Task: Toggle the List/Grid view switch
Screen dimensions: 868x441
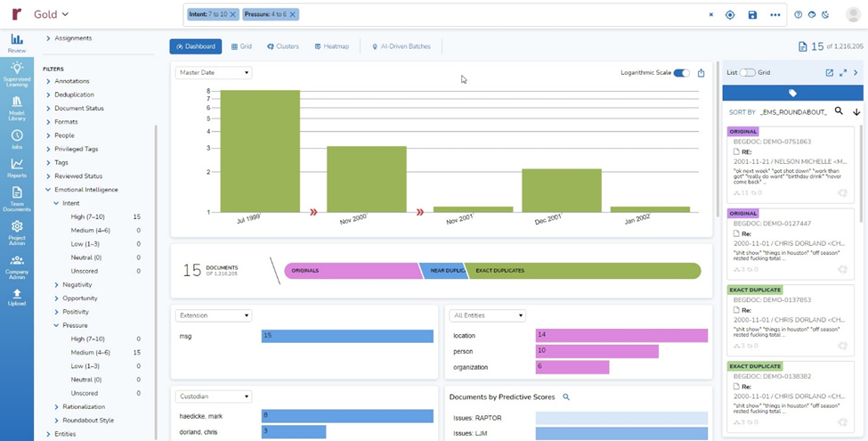Action: (x=747, y=72)
